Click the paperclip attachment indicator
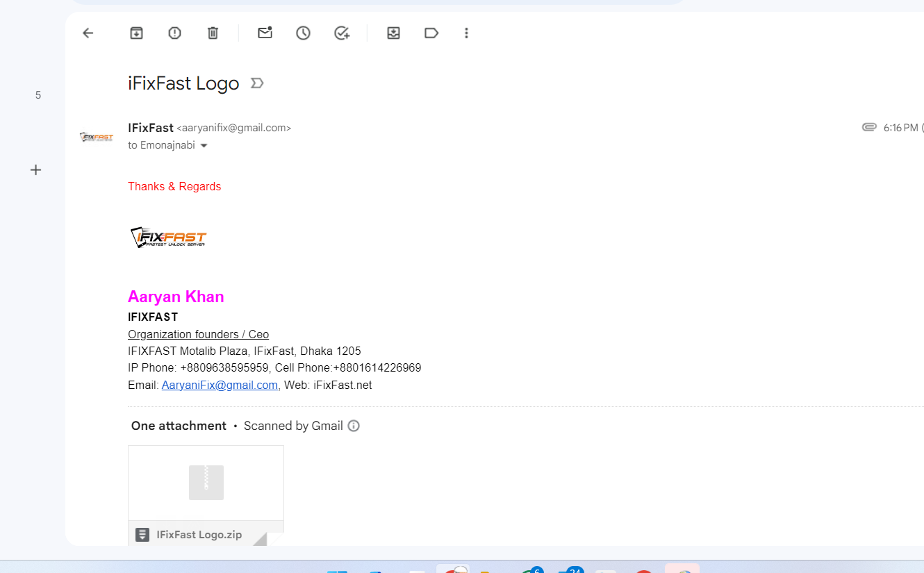 pyautogui.click(x=868, y=127)
